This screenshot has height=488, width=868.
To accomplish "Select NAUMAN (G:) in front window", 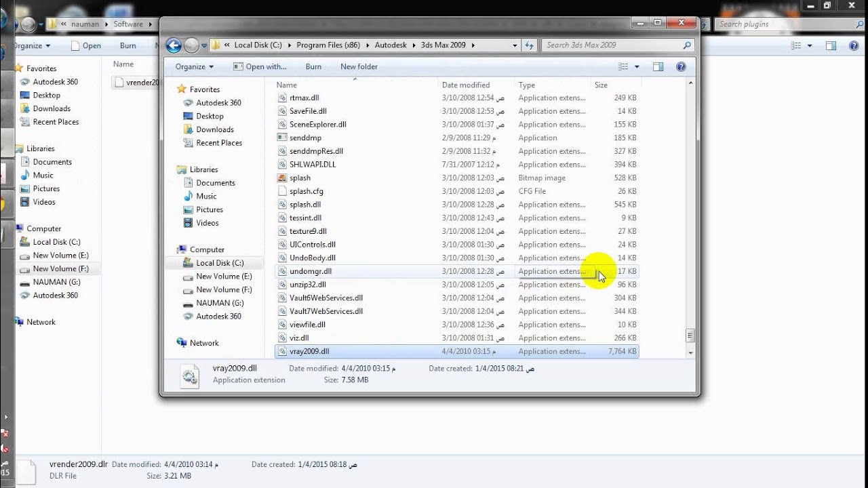I will pyautogui.click(x=220, y=303).
